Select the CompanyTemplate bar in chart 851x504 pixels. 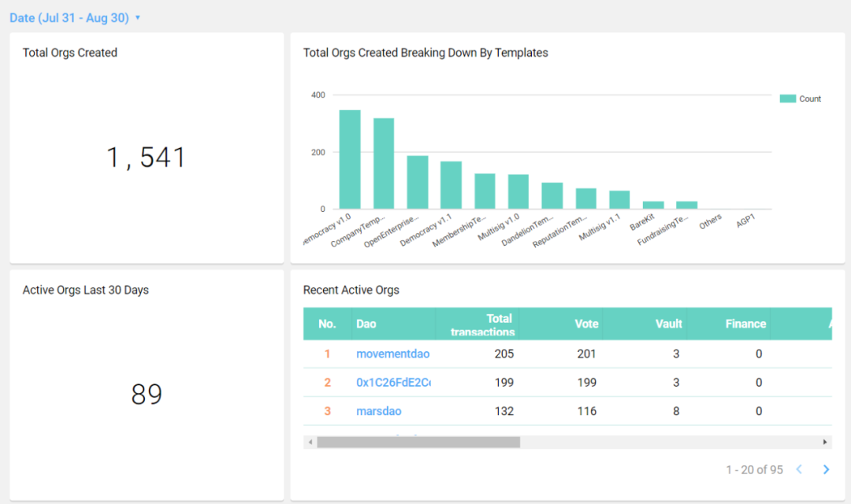tap(384, 163)
